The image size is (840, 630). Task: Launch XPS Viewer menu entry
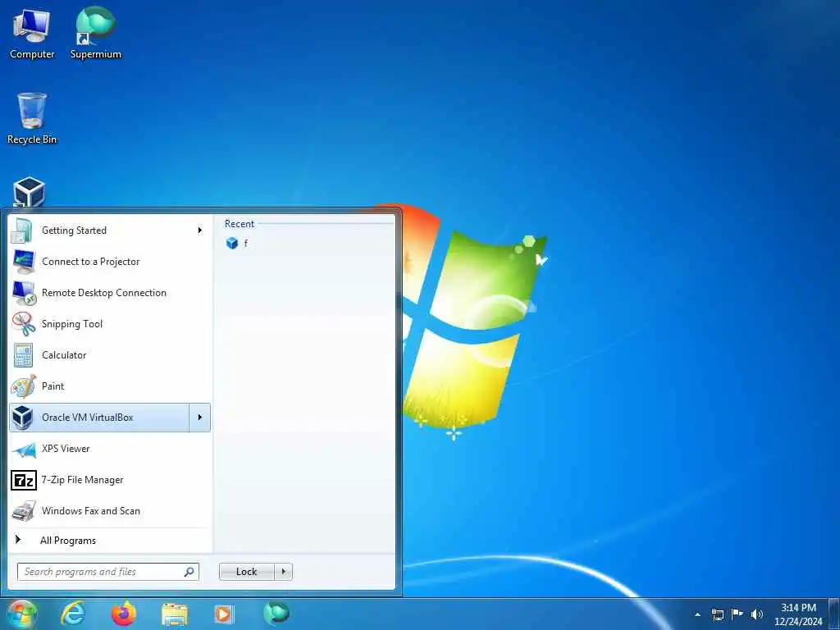point(109,449)
